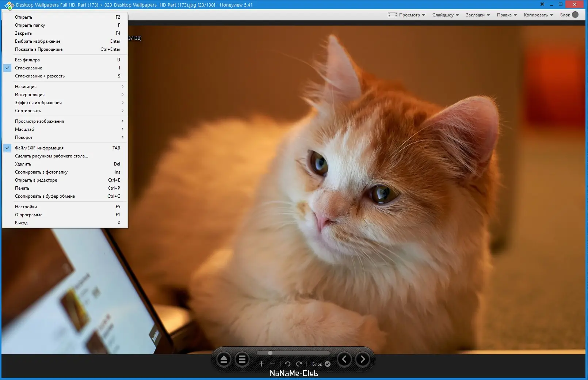Expand the Интерполяция submenu
Screen dimensions: 588x380
tap(65, 95)
